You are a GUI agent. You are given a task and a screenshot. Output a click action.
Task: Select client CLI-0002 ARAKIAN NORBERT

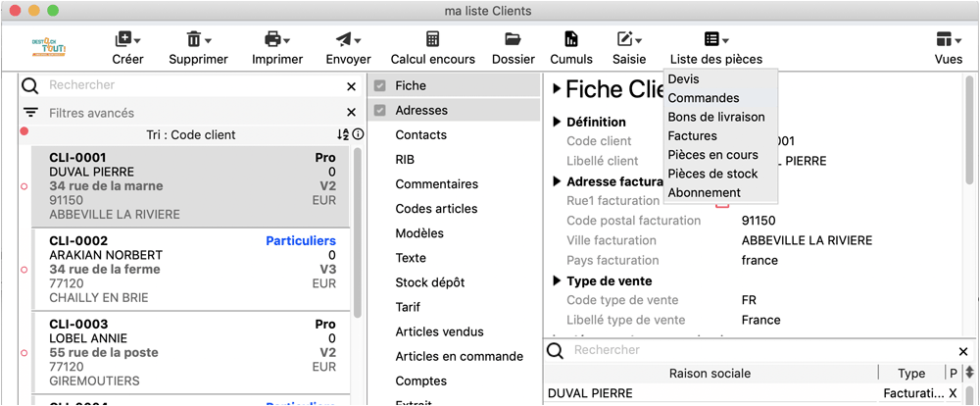pyautogui.click(x=191, y=270)
